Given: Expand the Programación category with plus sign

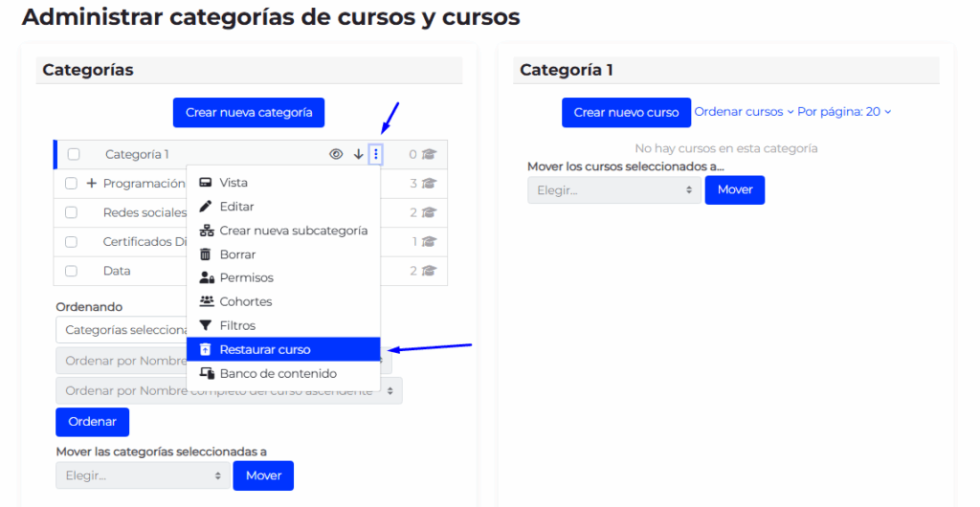Looking at the screenshot, I should pyautogui.click(x=92, y=184).
